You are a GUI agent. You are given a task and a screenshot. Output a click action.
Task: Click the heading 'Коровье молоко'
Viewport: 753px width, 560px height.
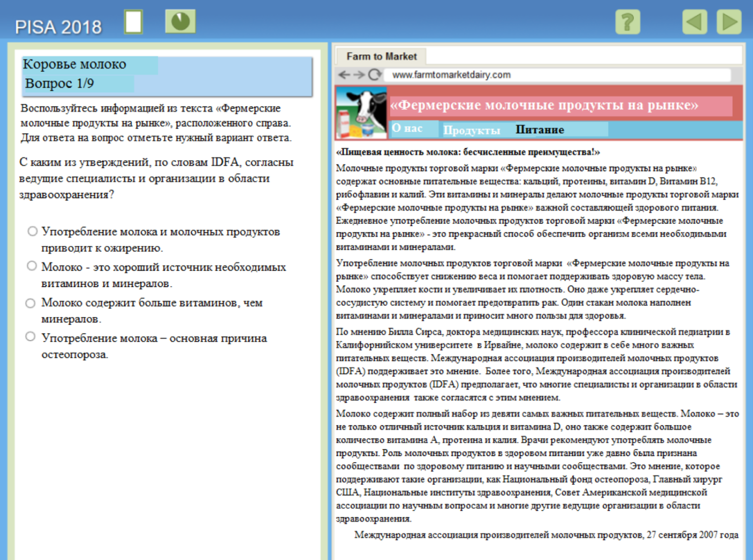point(74,64)
